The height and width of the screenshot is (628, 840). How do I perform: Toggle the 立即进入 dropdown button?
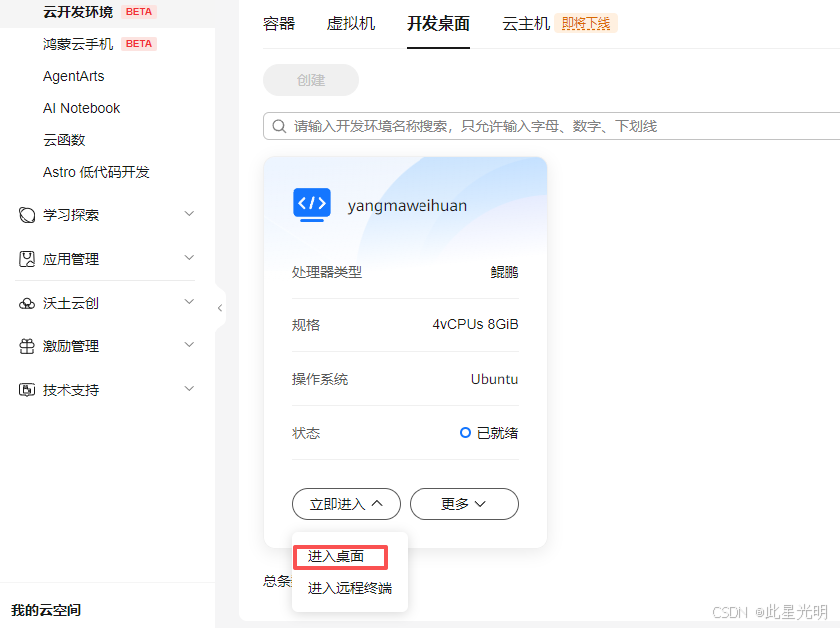346,504
